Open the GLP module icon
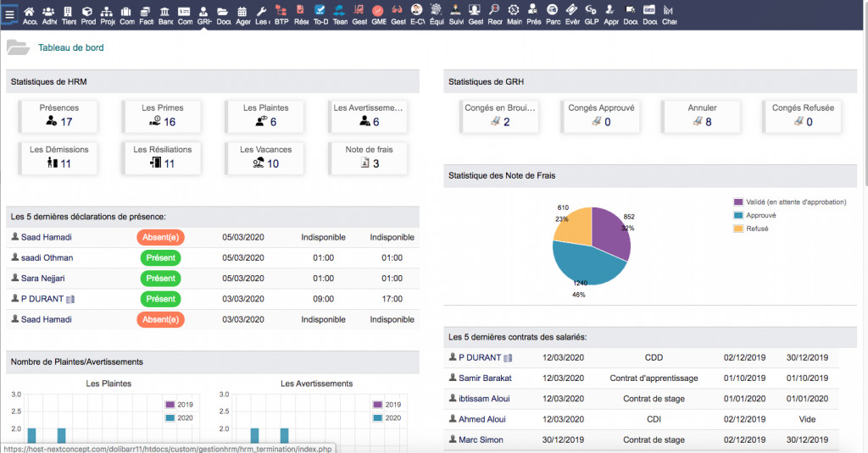 (x=592, y=14)
